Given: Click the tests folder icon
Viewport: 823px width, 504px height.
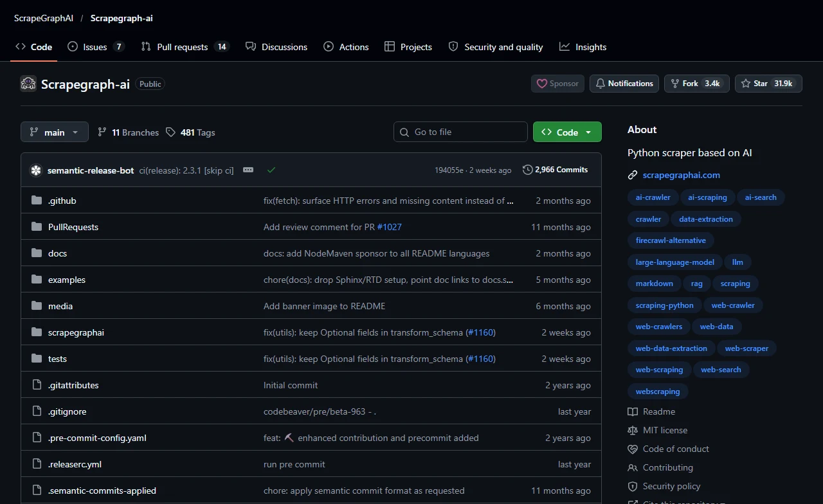Looking at the screenshot, I should [37, 359].
